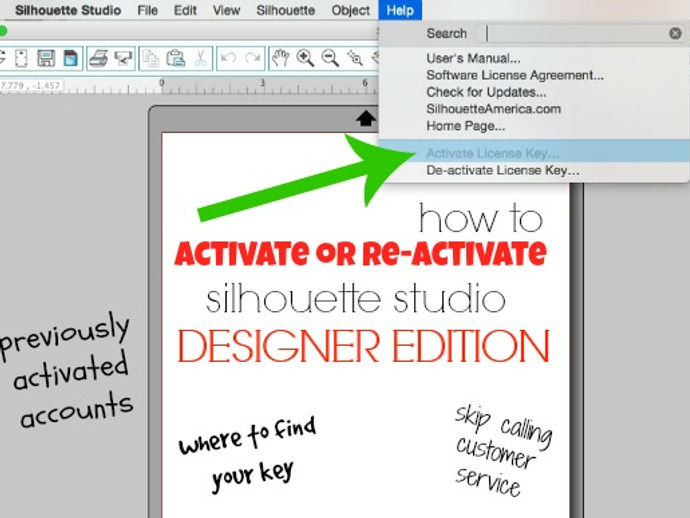The width and height of the screenshot is (690, 518).
Task: Select the zoom selection tool
Action: (355, 58)
